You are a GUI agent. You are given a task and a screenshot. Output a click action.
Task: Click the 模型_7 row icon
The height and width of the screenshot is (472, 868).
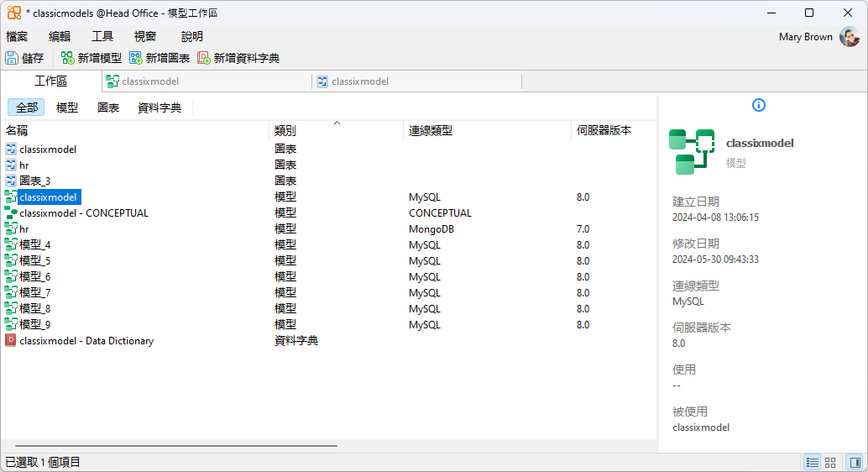11,292
